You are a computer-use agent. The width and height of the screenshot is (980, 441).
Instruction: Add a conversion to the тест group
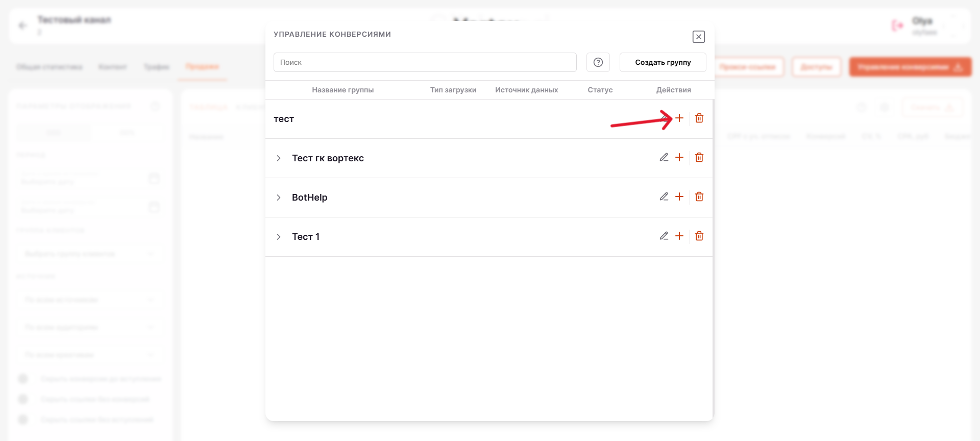pos(679,118)
